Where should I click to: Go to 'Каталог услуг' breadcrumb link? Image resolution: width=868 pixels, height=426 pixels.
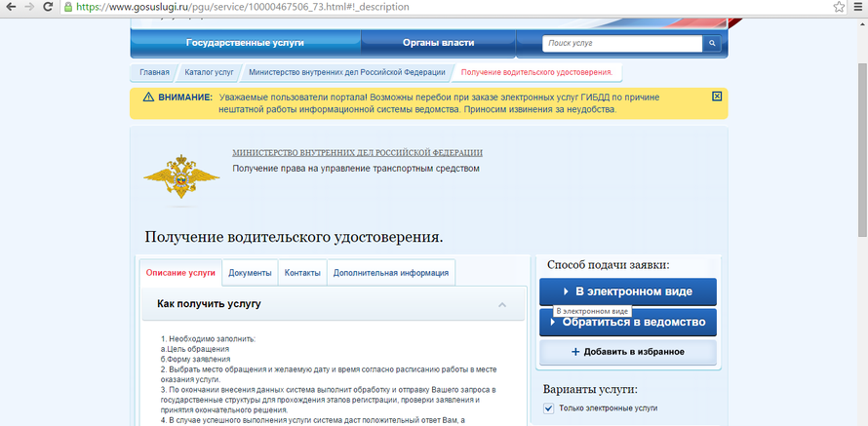[209, 72]
